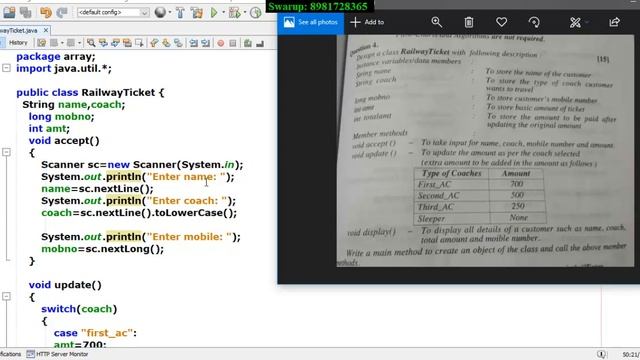The height and width of the screenshot is (360, 640).
Task: Close the RailwayTicket.java tab
Action: 46,31
